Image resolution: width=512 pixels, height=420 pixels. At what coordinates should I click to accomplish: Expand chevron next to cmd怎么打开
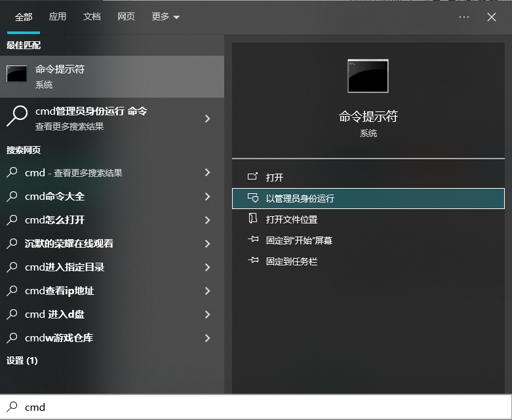(x=207, y=220)
